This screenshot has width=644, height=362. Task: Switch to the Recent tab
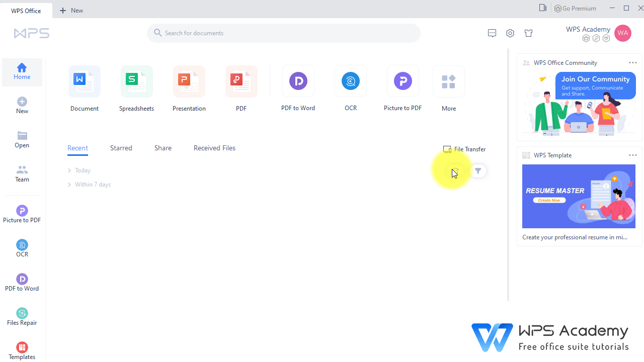coord(77,148)
